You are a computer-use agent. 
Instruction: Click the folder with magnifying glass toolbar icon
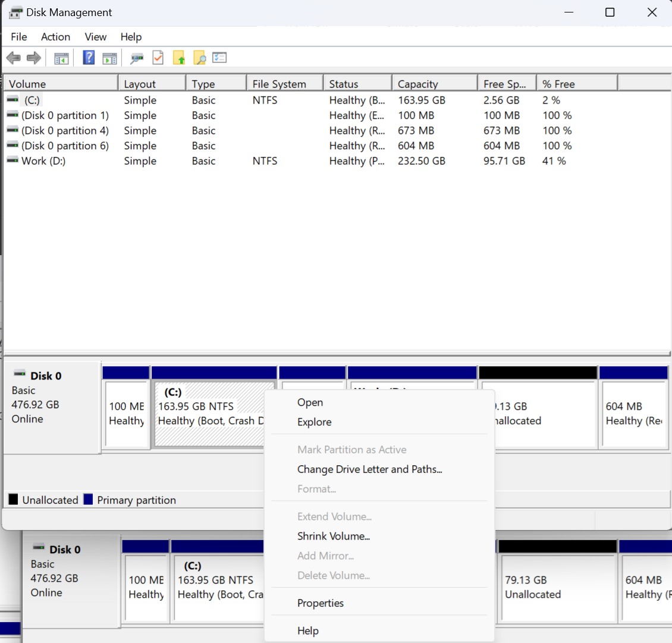(x=200, y=58)
